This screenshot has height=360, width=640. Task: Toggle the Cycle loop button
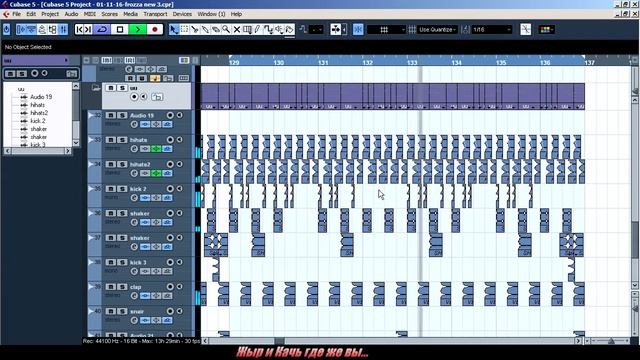coord(102,29)
